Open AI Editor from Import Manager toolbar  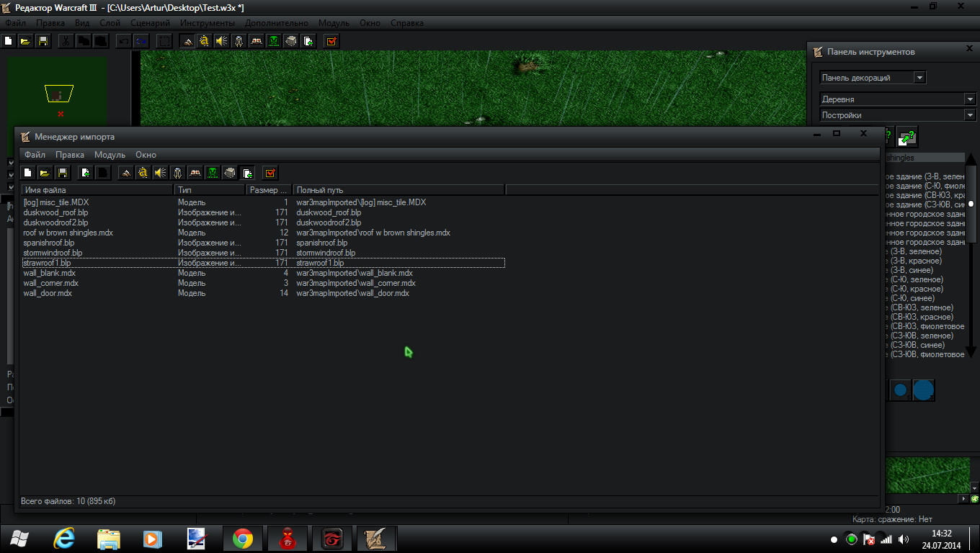coord(213,173)
